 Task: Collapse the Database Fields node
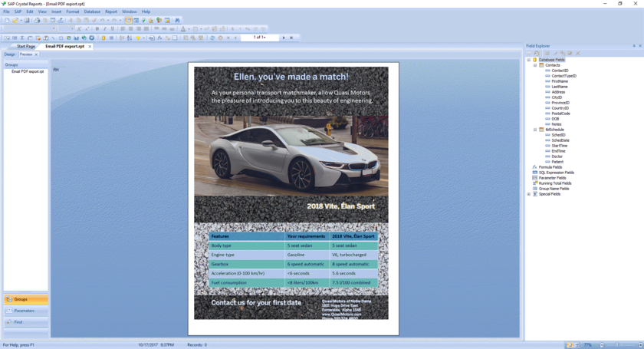(529, 60)
